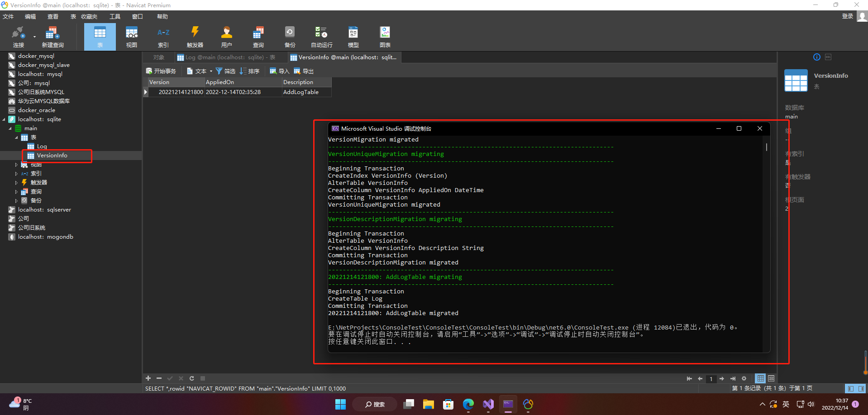This screenshot has width=868, height=415.
Task: Expand the 触发器 triggers node
Action: pos(17,183)
